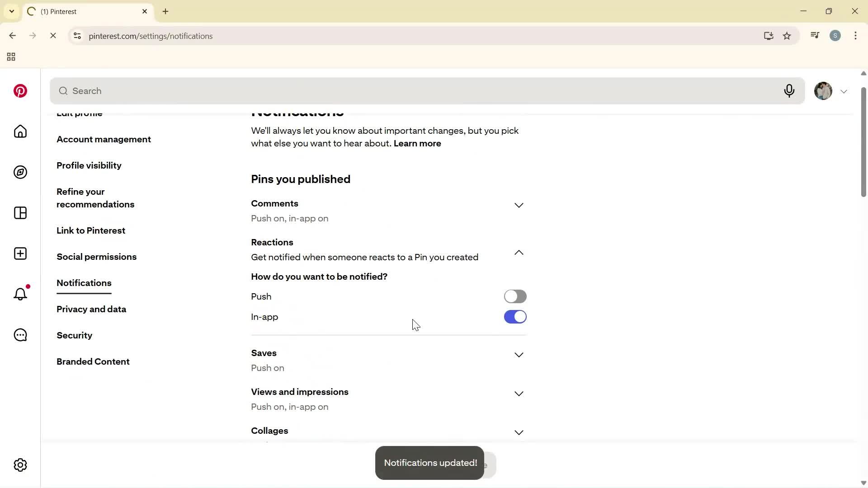Viewport: 868px width, 488px height.
Task: Open Account management settings
Action: click(x=104, y=139)
